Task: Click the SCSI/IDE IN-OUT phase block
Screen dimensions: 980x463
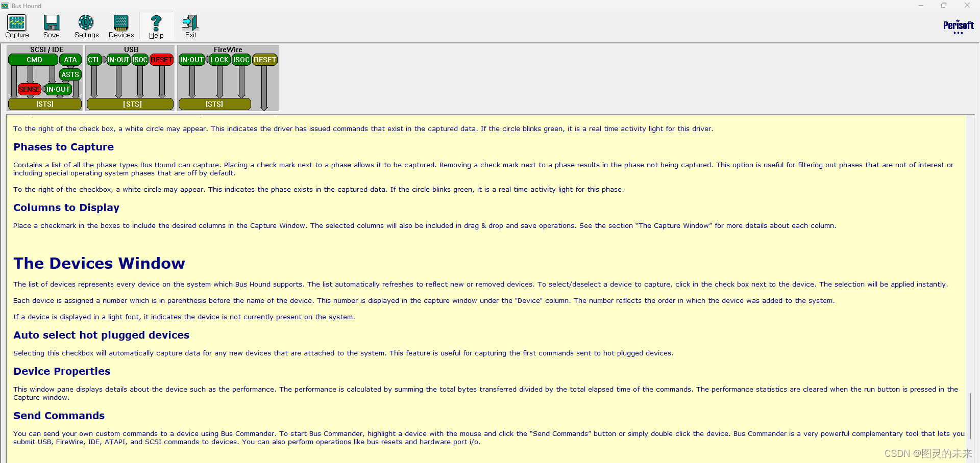Action: 58,89
